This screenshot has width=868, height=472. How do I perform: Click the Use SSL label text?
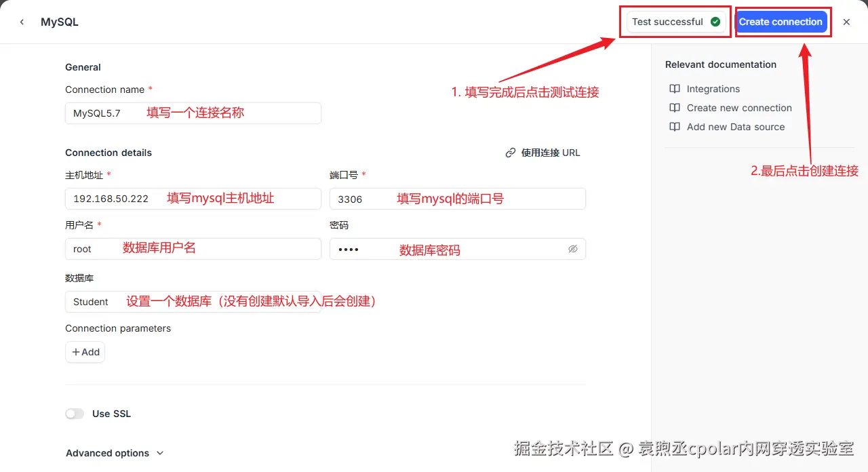tap(111, 414)
